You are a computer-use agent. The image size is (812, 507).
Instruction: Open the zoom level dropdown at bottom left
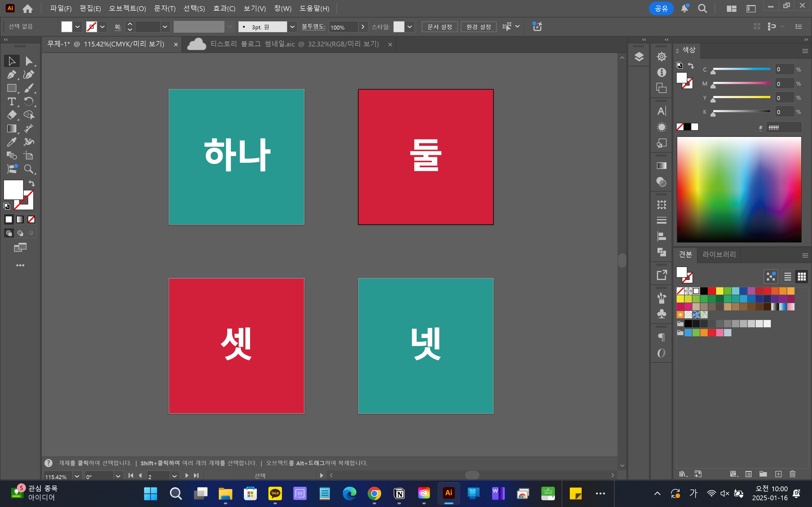(77, 476)
